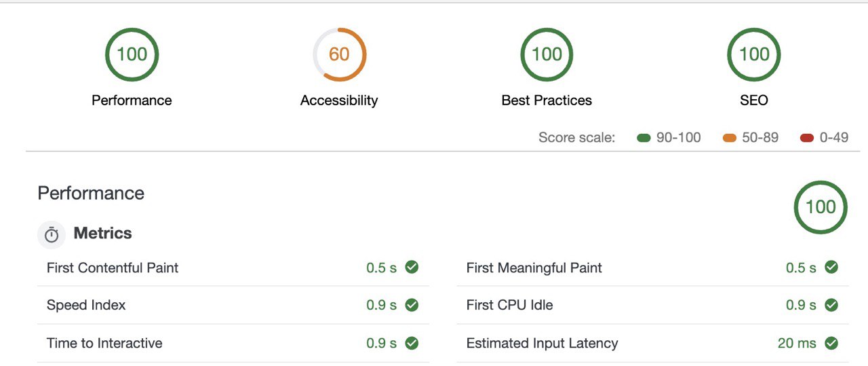Click the orange 50-89 score scale swatch

coord(730,138)
